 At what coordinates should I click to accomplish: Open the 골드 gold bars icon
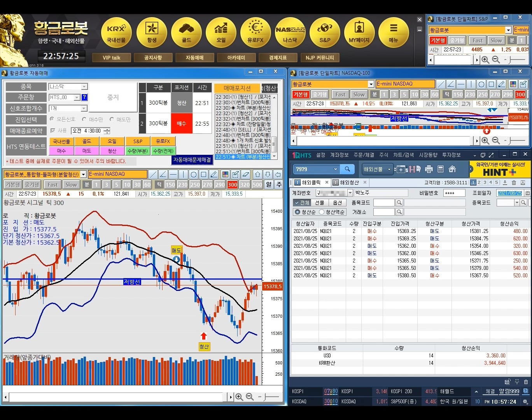coord(186,33)
